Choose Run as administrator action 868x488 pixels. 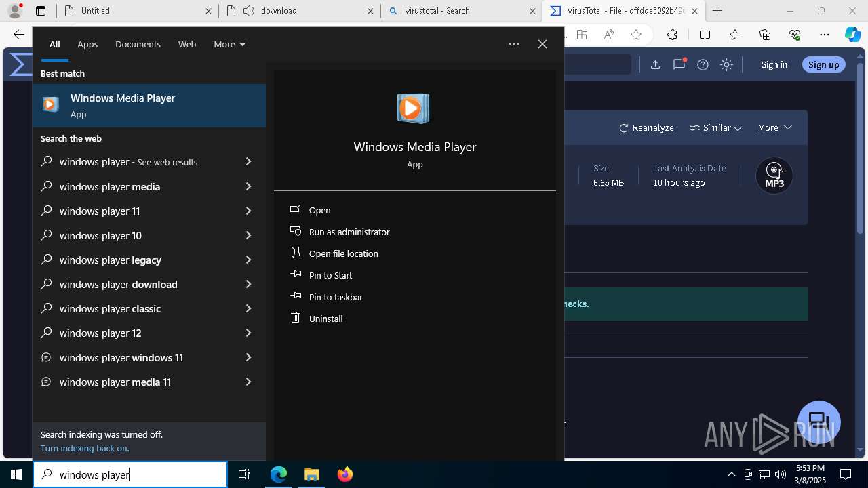tap(349, 232)
